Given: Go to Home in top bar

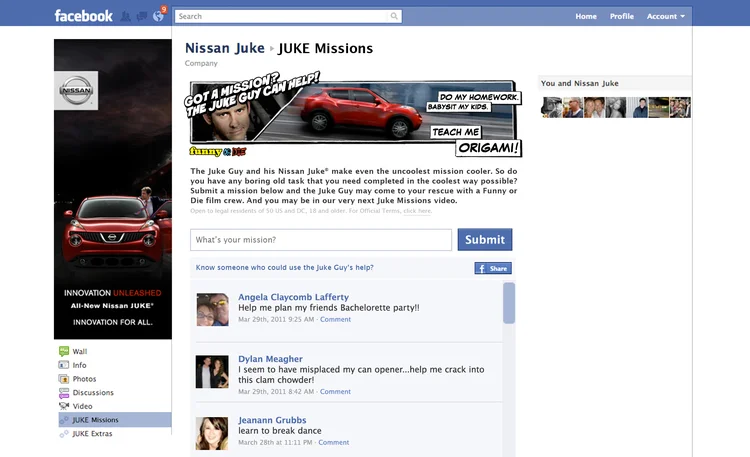Looking at the screenshot, I should [x=586, y=16].
